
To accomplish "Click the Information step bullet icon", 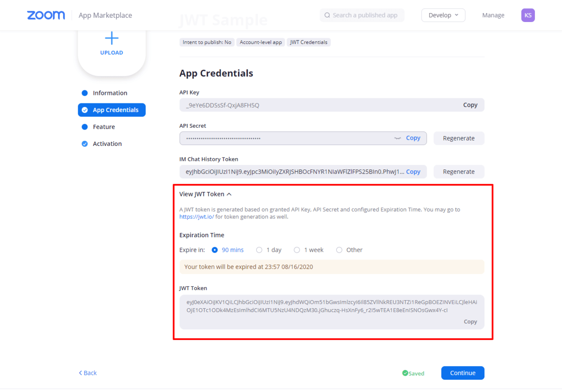I will pos(85,93).
